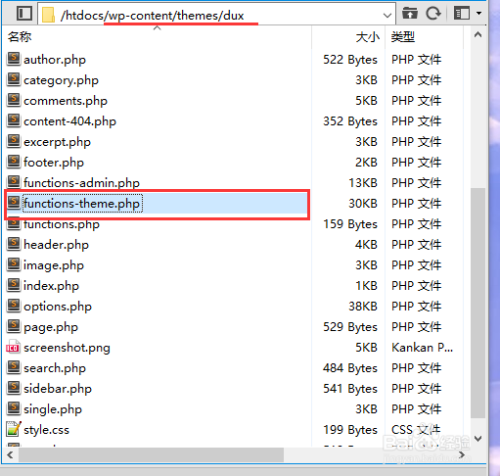The image size is (500, 476).
Task: Click the author.php file icon
Action: (14, 59)
